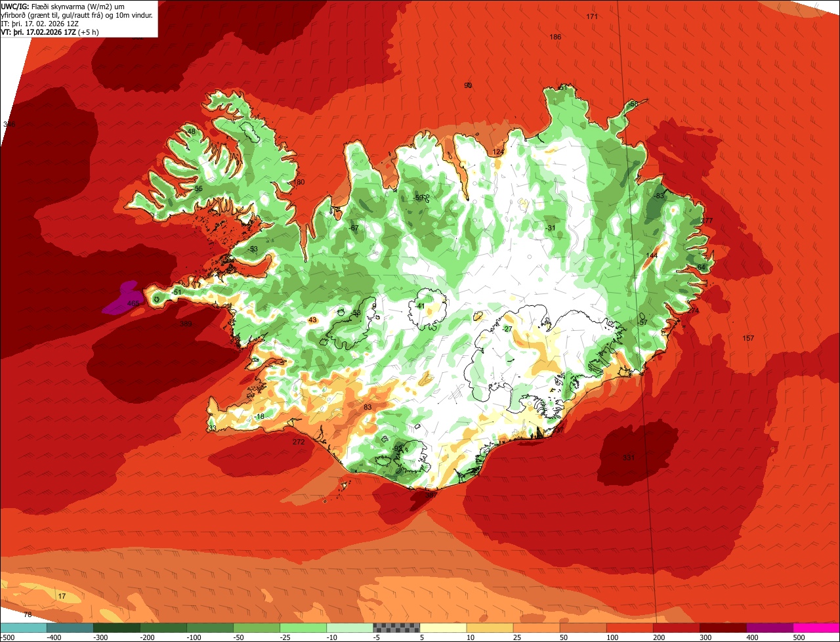Image resolution: width=840 pixels, height=642 pixels.
Task: Click the 180 value near the Westfjords
Action: pos(299,182)
